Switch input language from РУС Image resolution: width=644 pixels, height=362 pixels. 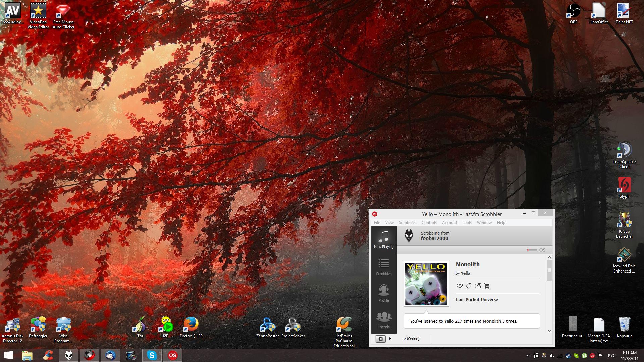(611, 356)
